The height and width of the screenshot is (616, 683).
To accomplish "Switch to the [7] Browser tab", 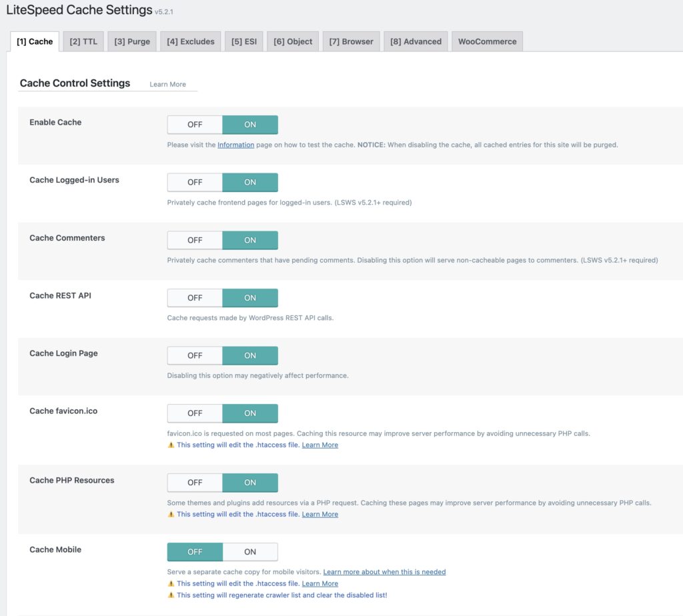I will (x=351, y=42).
